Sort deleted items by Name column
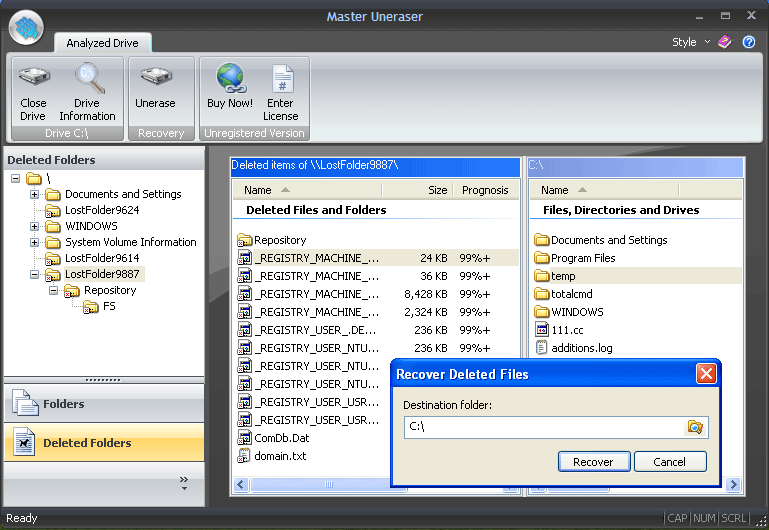 pos(307,190)
